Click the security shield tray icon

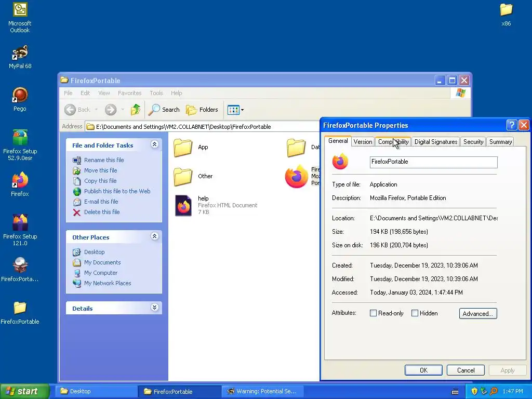click(x=474, y=391)
